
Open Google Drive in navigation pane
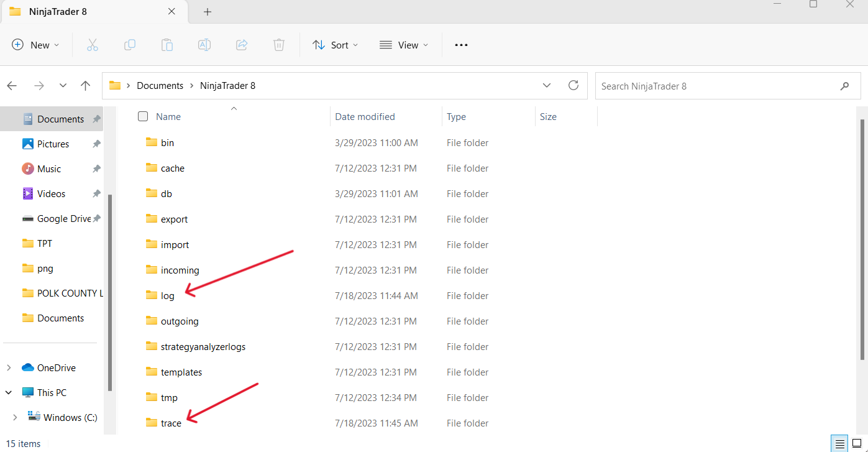click(x=64, y=218)
